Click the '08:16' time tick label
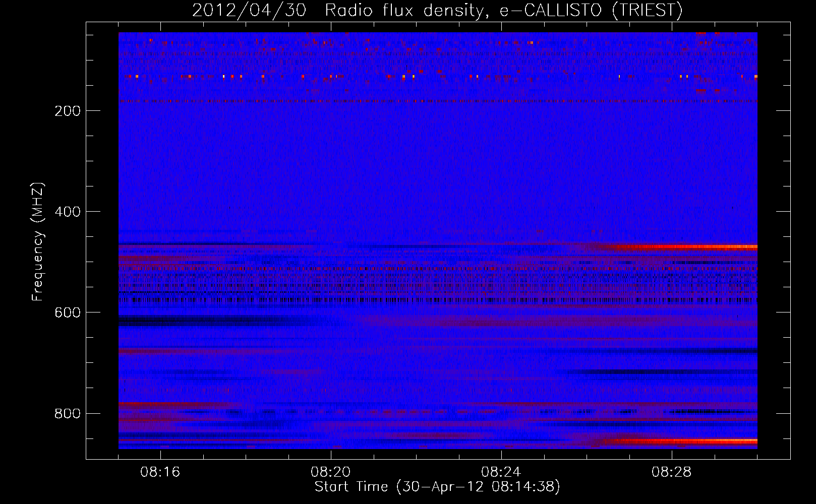This screenshot has width=816, height=504. pos(160,472)
